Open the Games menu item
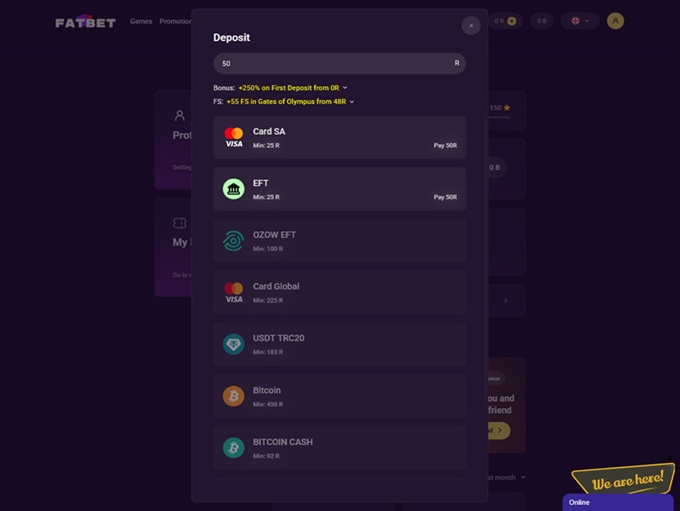680x511 pixels. [141, 21]
